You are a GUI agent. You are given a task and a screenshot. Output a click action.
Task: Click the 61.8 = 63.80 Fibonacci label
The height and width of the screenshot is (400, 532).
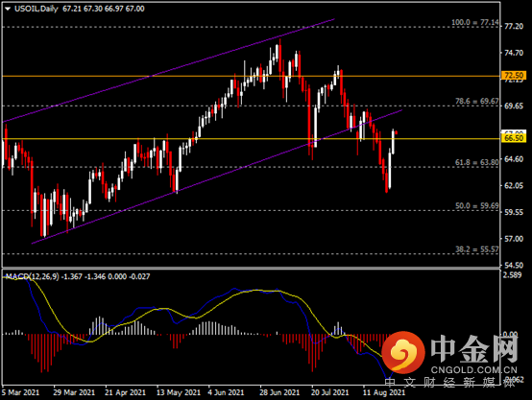[477, 162]
